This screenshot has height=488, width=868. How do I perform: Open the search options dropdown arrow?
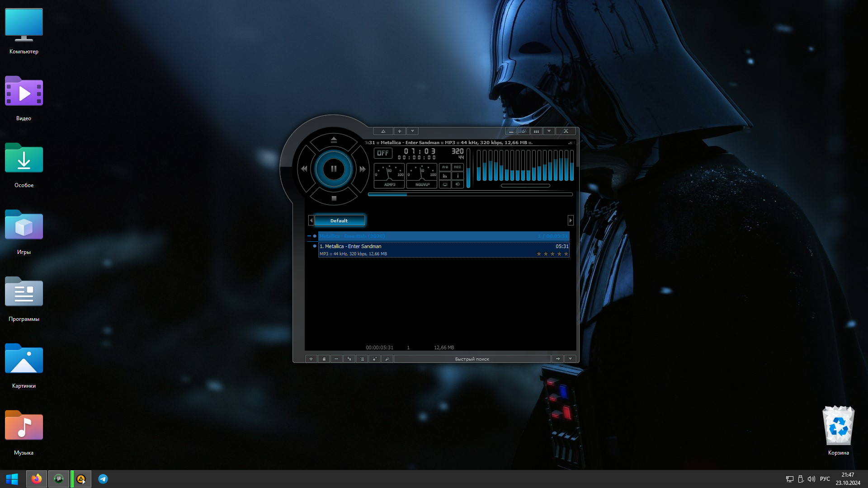click(x=571, y=359)
